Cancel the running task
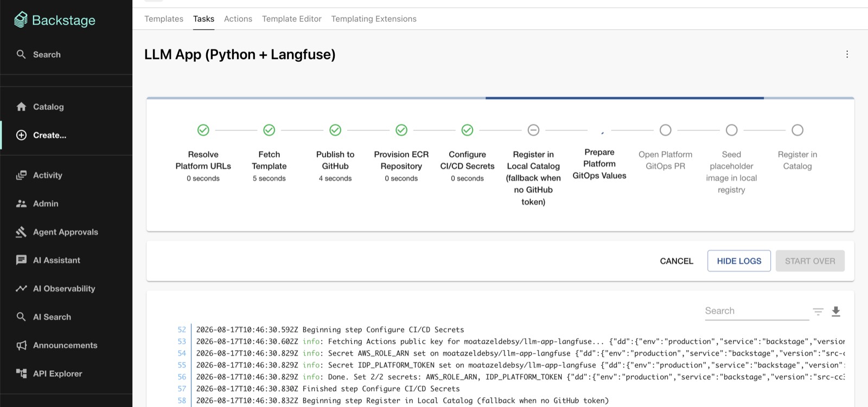The width and height of the screenshot is (868, 407). tap(676, 261)
